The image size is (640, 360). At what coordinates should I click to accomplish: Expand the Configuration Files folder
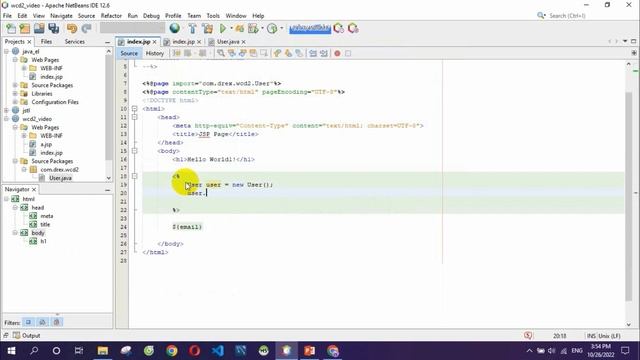pos(15,102)
